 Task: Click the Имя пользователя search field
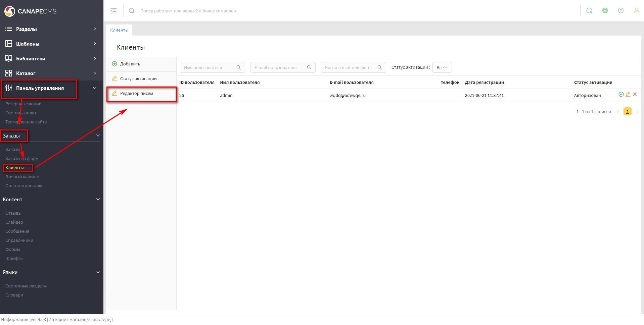[x=209, y=67]
